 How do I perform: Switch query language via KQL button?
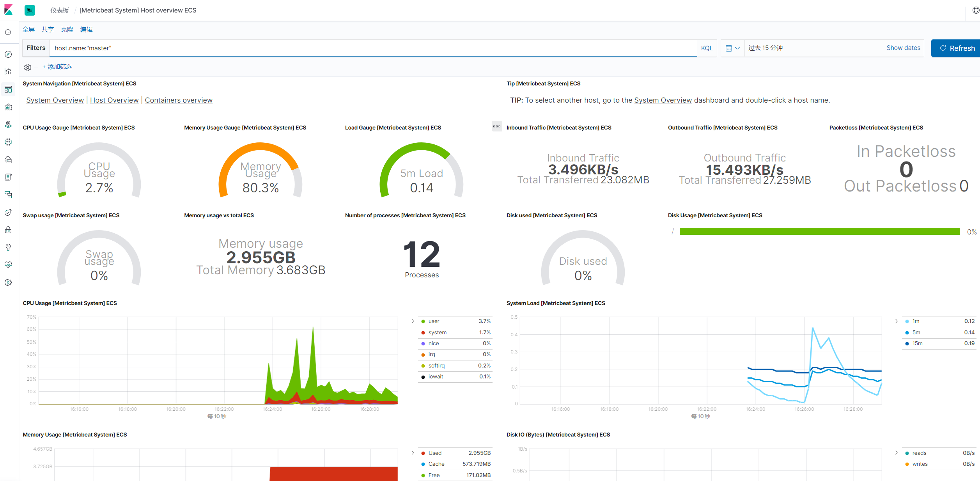pyautogui.click(x=707, y=48)
